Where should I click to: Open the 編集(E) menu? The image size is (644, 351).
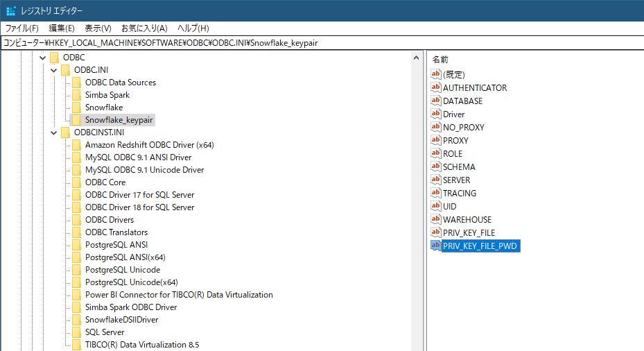pyautogui.click(x=62, y=28)
